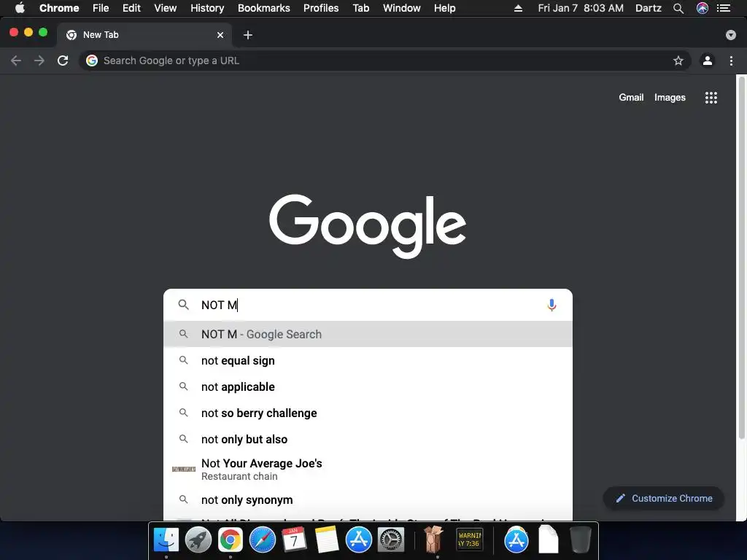747x560 pixels.
Task: Open the cardboard box app in Dock
Action: [433, 539]
